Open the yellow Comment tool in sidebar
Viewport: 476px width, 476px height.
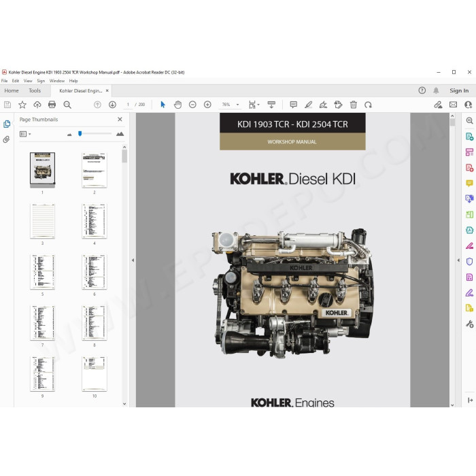469,183
